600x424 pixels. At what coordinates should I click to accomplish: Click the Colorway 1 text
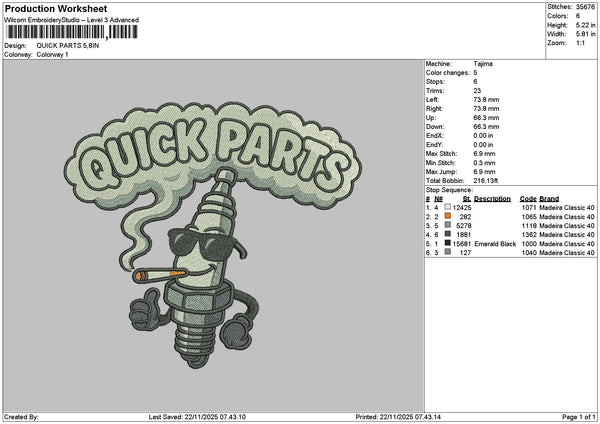(x=52, y=55)
